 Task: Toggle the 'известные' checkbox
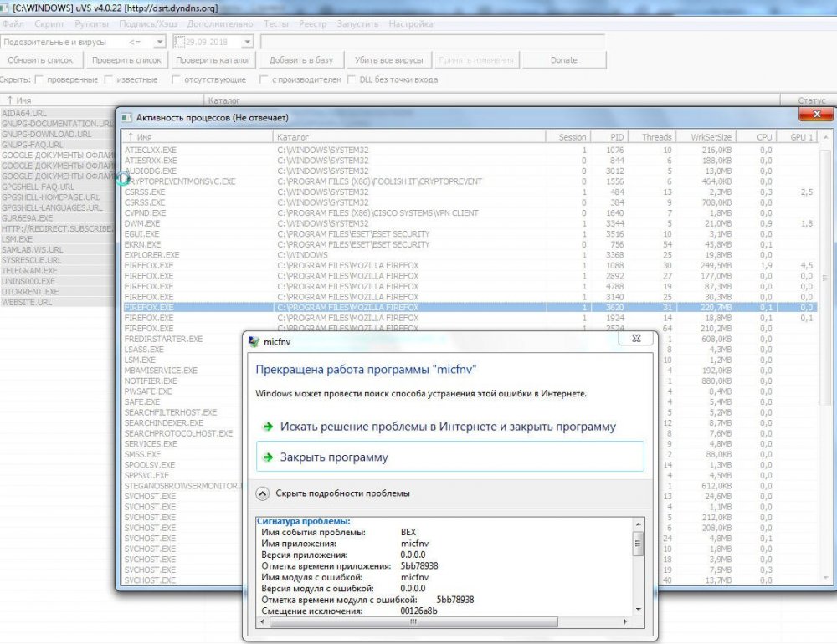click(108, 80)
